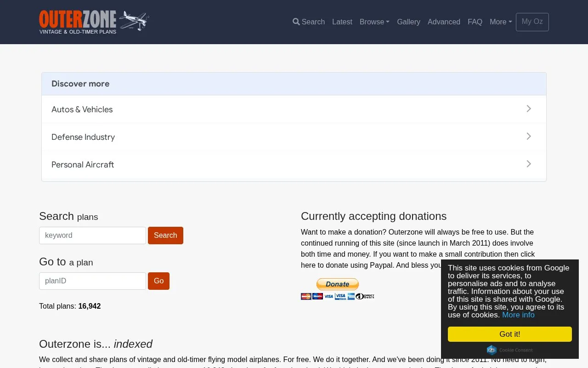
Task: Click the Vintage & Old-Timer Plans tagline
Action: [78, 32]
